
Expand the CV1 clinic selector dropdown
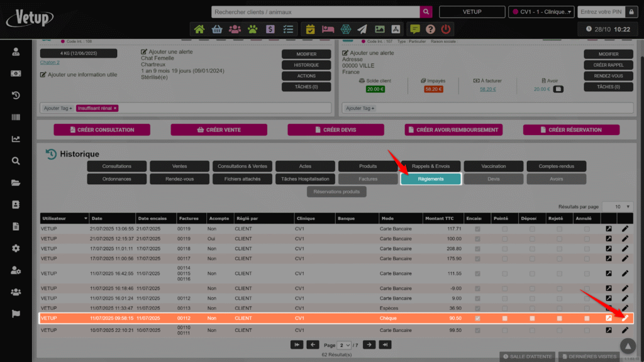tap(541, 12)
